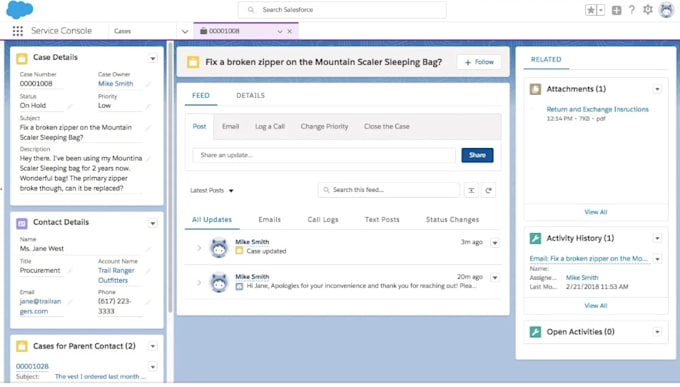Viewport: 680px width, 387px height.
Task: Click View All under Activity History
Action: point(595,306)
